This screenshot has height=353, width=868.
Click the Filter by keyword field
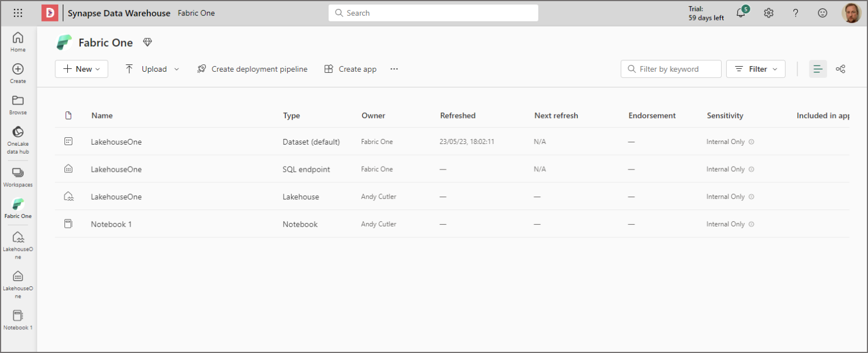671,68
